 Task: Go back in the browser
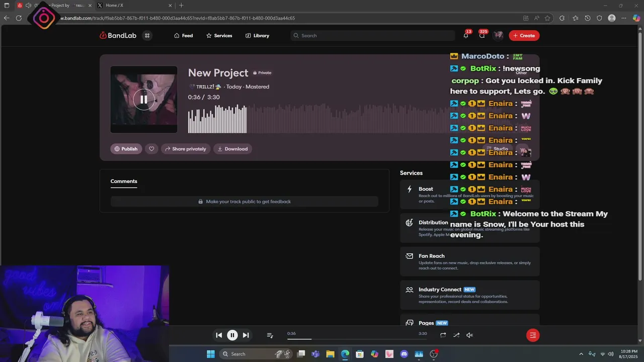[x=7, y=18]
